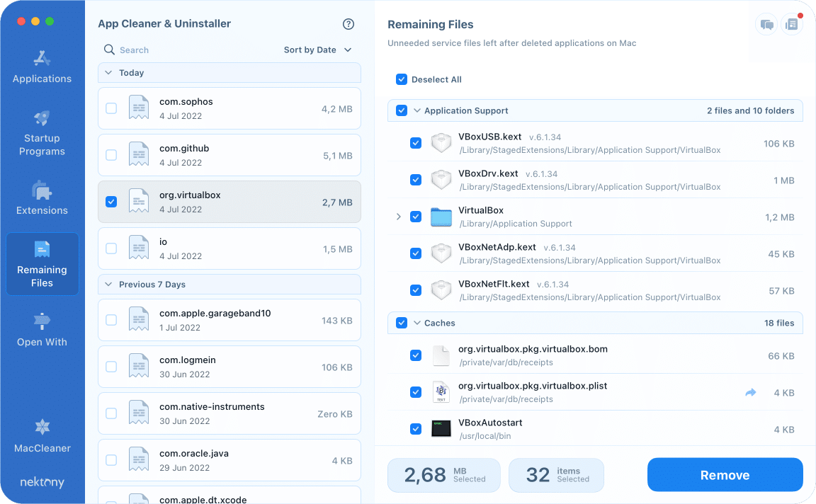Reveal virtualbox.plist using the share arrow
Screen dimensions: 816x504
coord(750,393)
